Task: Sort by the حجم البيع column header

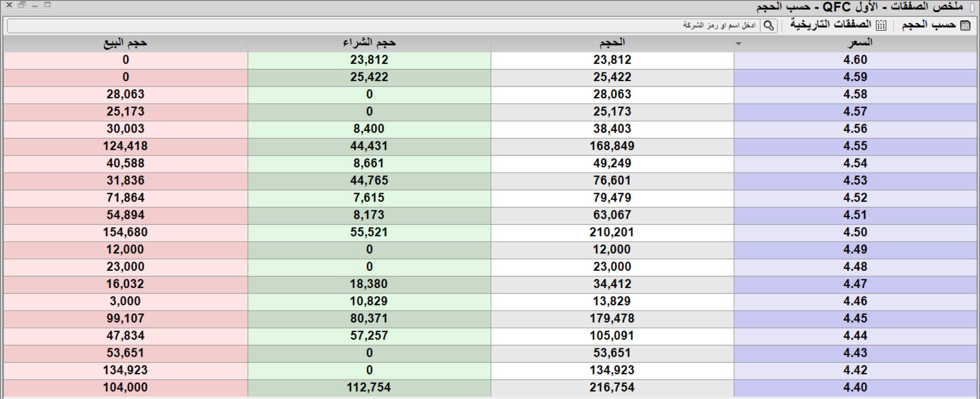Action: pos(126,43)
